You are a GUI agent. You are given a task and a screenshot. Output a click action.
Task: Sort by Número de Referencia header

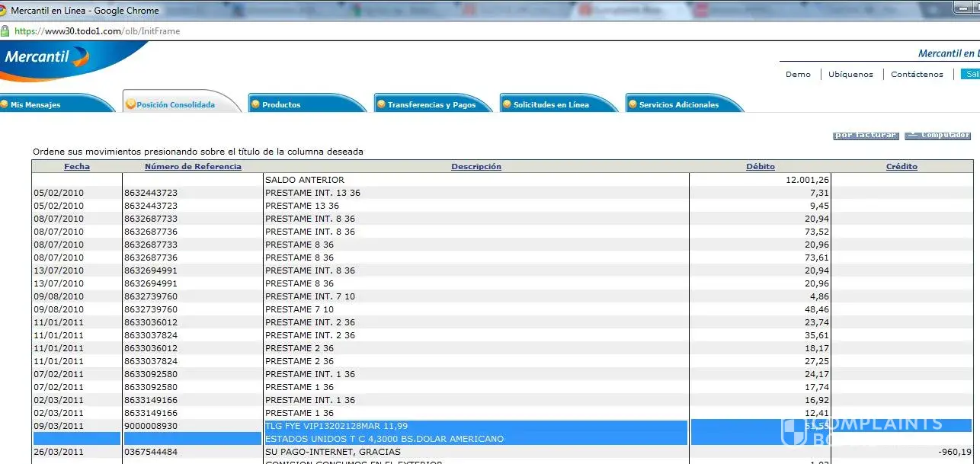click(x=193, y=166)
